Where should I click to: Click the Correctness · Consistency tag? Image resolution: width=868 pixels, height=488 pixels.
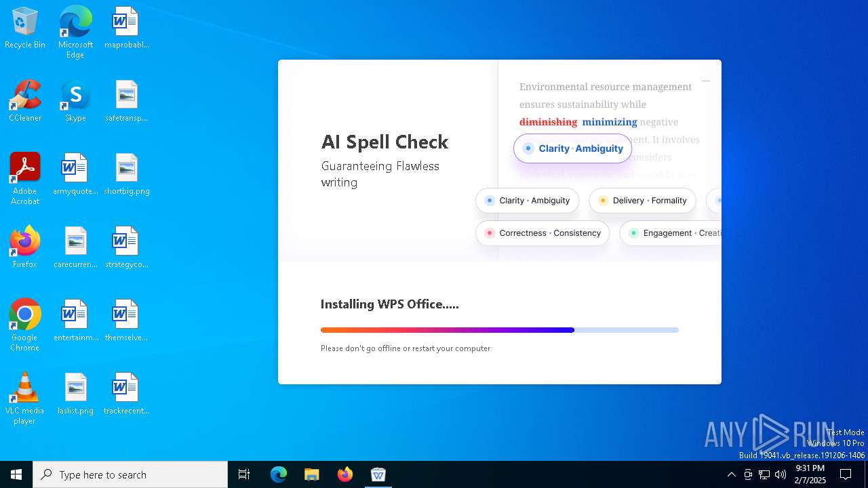[542, 233]
